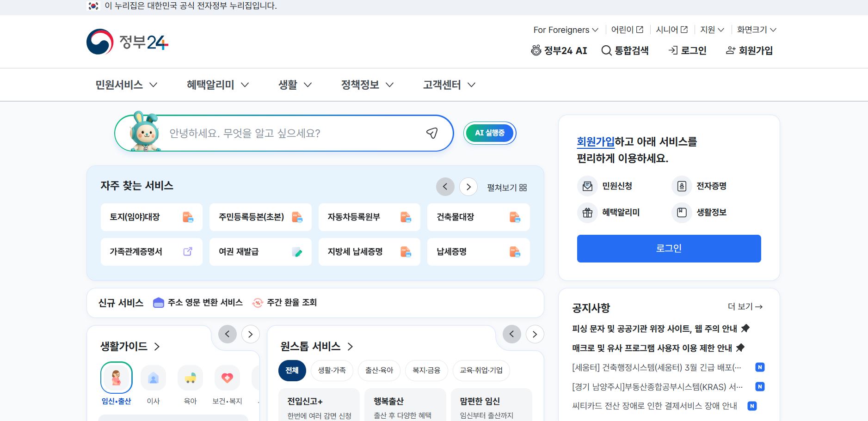Click 로그인 in top header
Screen dimensions: 868x421
[687, 50]
